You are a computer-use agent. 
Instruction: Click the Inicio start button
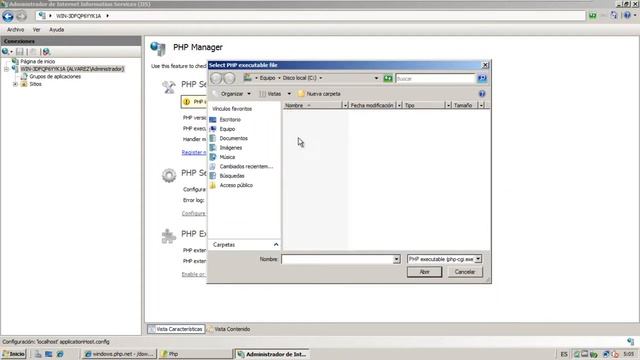coord(13,354)
